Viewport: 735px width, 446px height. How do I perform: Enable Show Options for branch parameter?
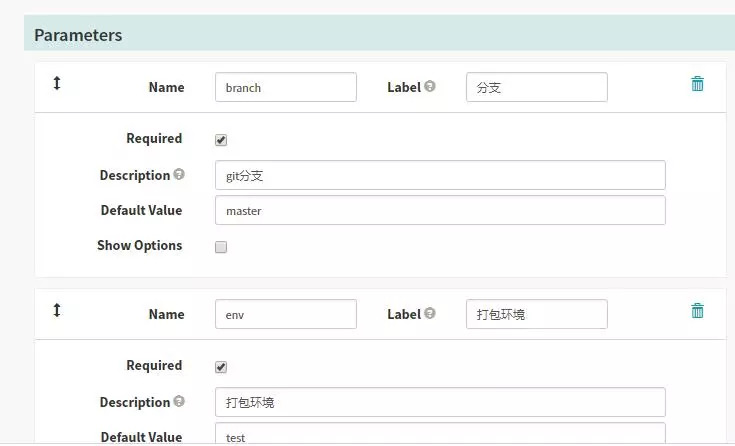221,247
